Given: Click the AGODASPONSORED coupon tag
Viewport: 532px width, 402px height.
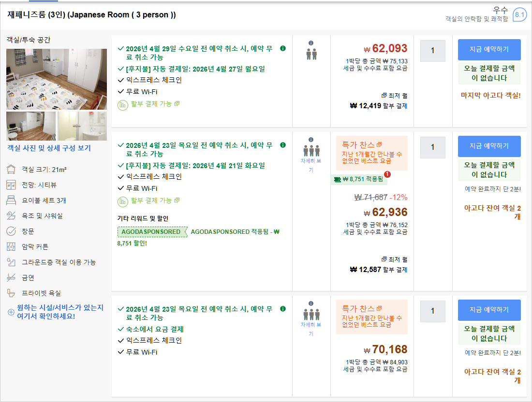Looking at the screenshot, I should point(151,232).
